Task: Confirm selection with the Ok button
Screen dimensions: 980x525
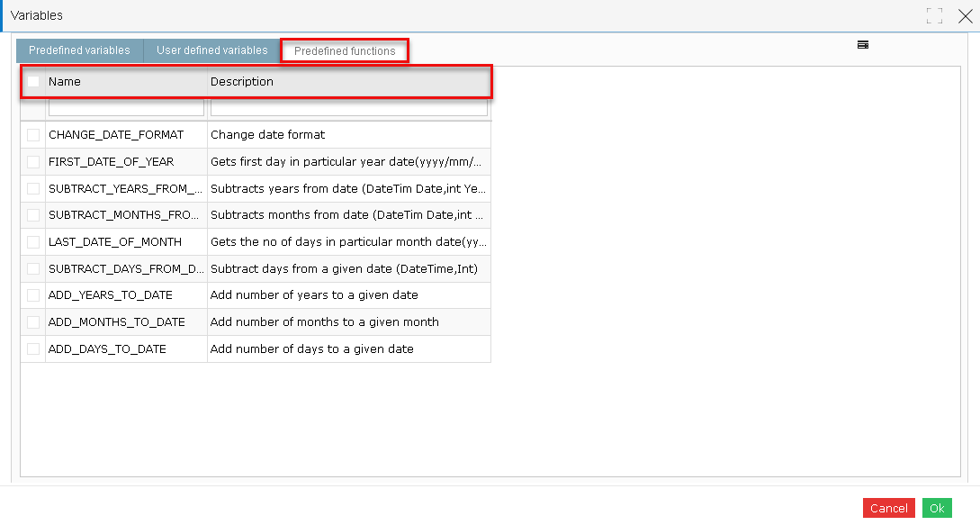Action: pos(937,508)
